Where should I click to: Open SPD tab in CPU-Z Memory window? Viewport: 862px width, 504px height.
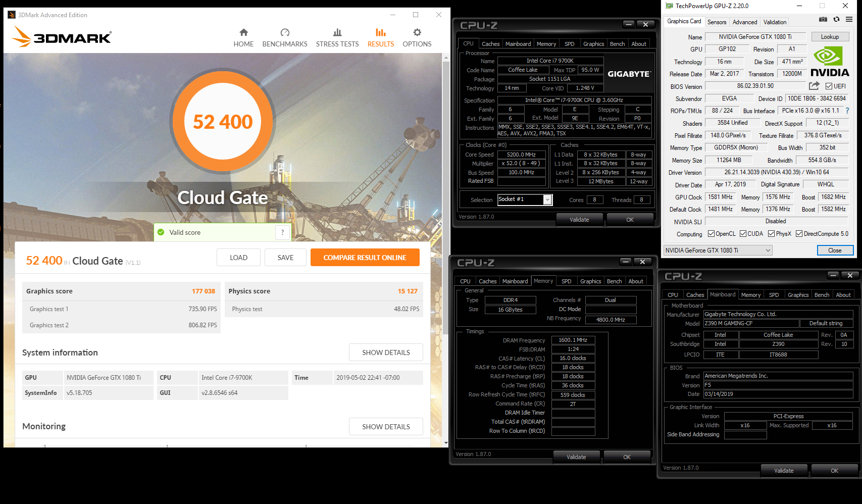(567, 281)
